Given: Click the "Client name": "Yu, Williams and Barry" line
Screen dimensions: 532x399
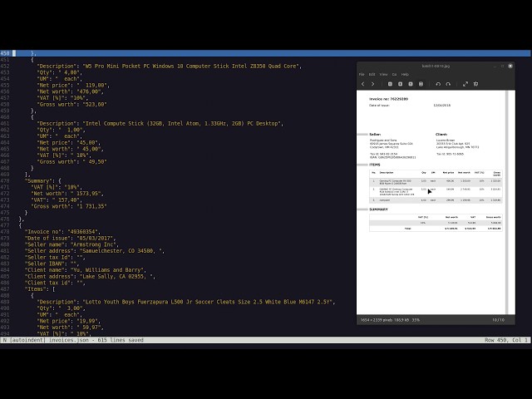Looking at the screenshot, I should click(86, 270).
